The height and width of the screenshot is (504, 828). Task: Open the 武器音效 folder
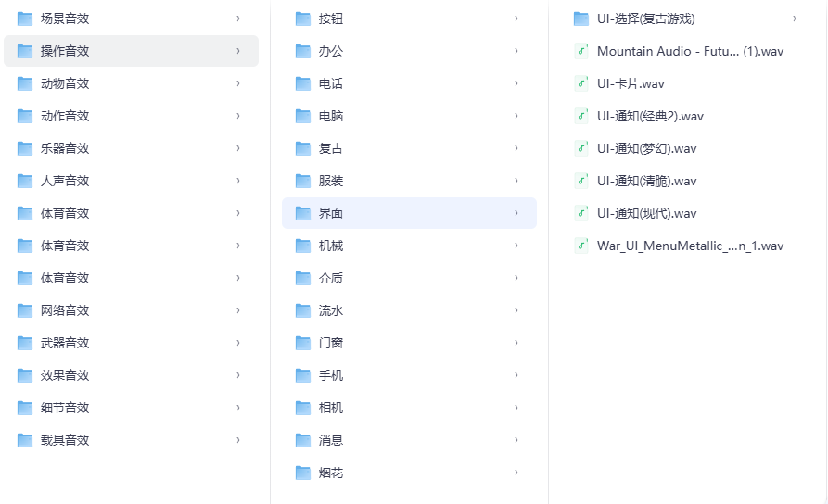(x=65, y=343)
